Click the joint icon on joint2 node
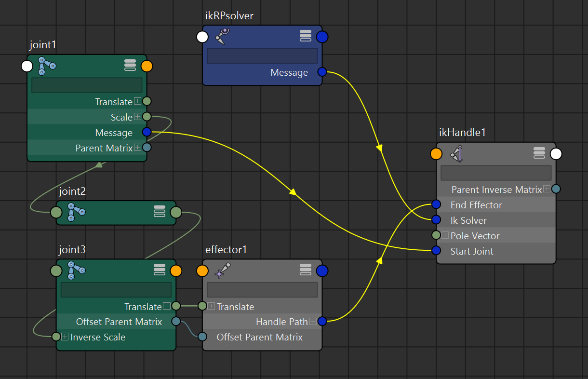588x379 pixels. 76,212
